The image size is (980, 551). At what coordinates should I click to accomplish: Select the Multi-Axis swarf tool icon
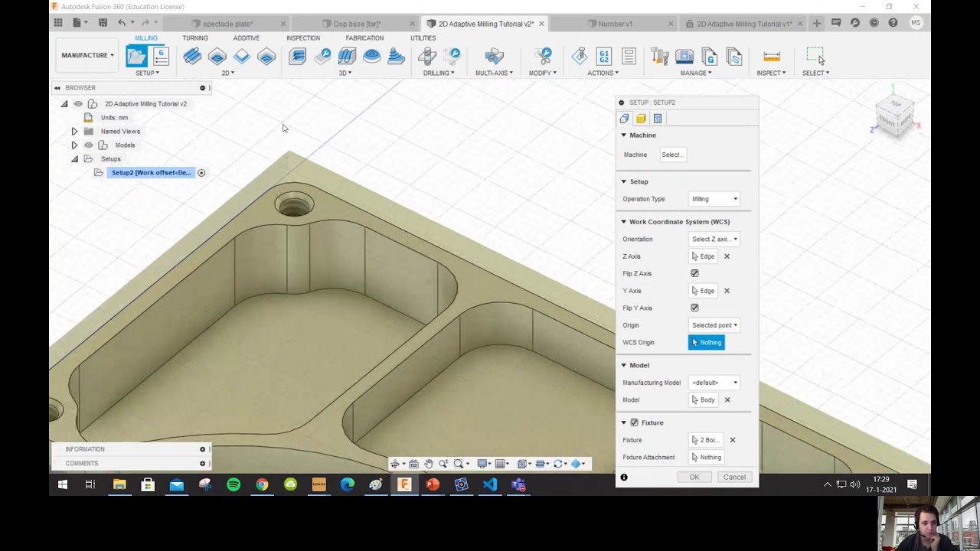tap(495, 56)
